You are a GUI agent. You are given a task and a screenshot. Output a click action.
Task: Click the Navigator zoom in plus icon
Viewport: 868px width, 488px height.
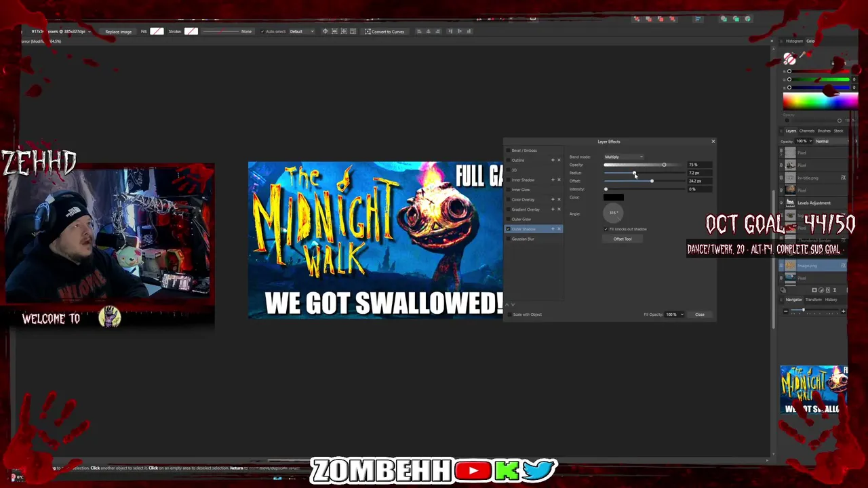point(843,311)
